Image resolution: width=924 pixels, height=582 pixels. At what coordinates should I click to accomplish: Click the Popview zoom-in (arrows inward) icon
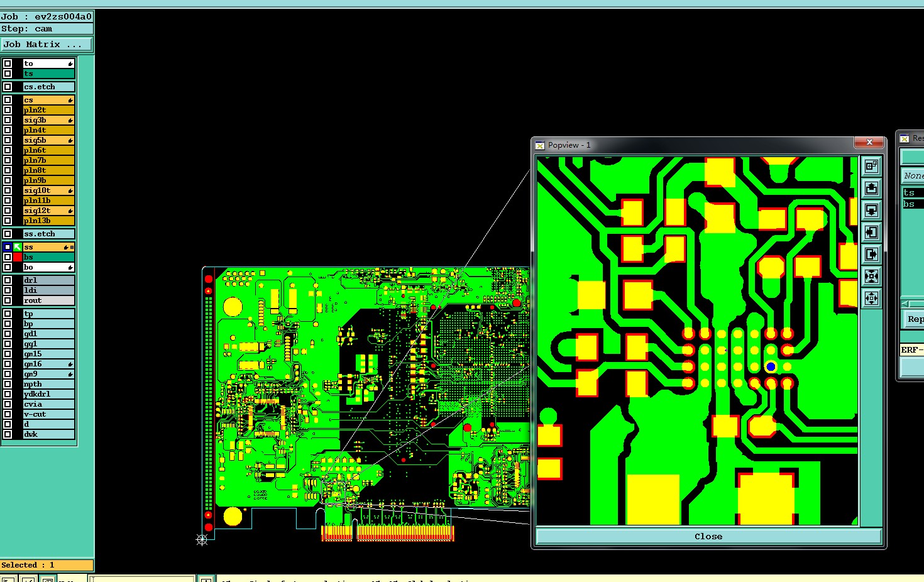871,276
